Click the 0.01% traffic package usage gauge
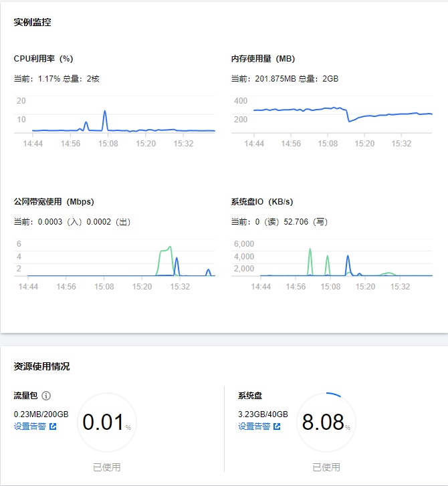Screen dimensions: 448x486 [x=107, y=422]
